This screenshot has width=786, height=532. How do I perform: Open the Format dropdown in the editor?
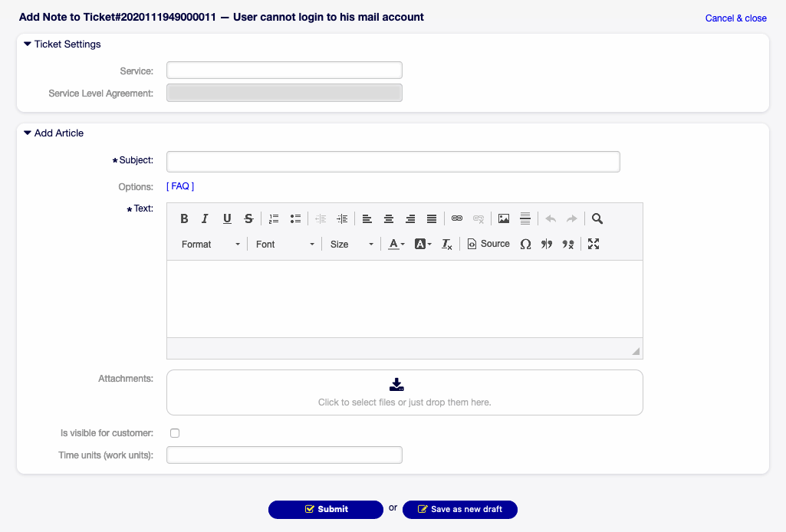point(211,244)
